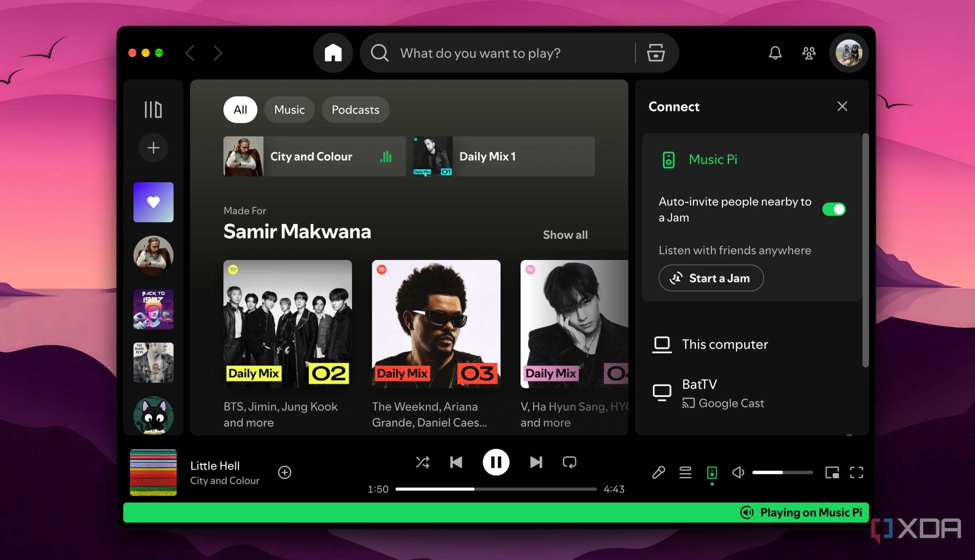This screenshot has height=560, width=975.
Task: Toggle repeat mode
Action: (569, 462)
